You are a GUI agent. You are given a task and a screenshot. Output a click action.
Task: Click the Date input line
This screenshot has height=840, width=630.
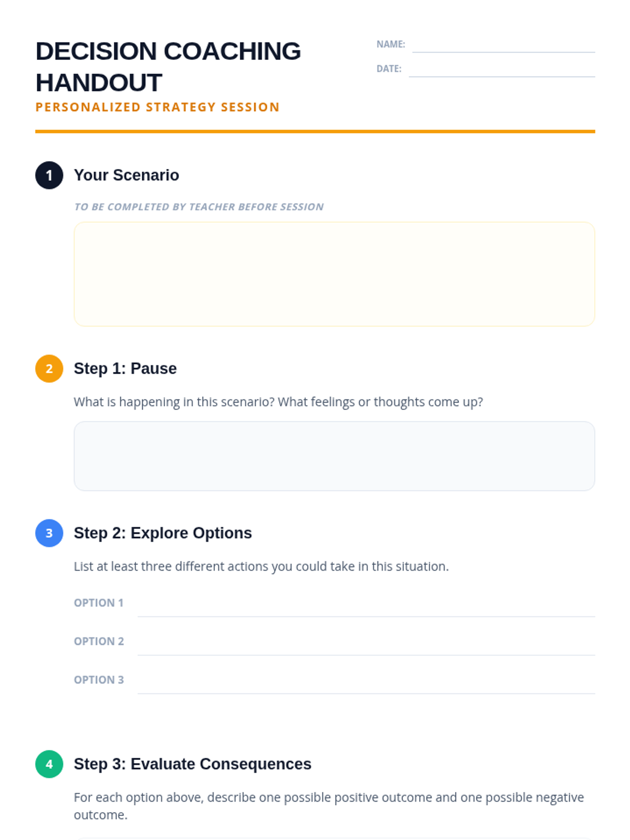click(502, 70)
